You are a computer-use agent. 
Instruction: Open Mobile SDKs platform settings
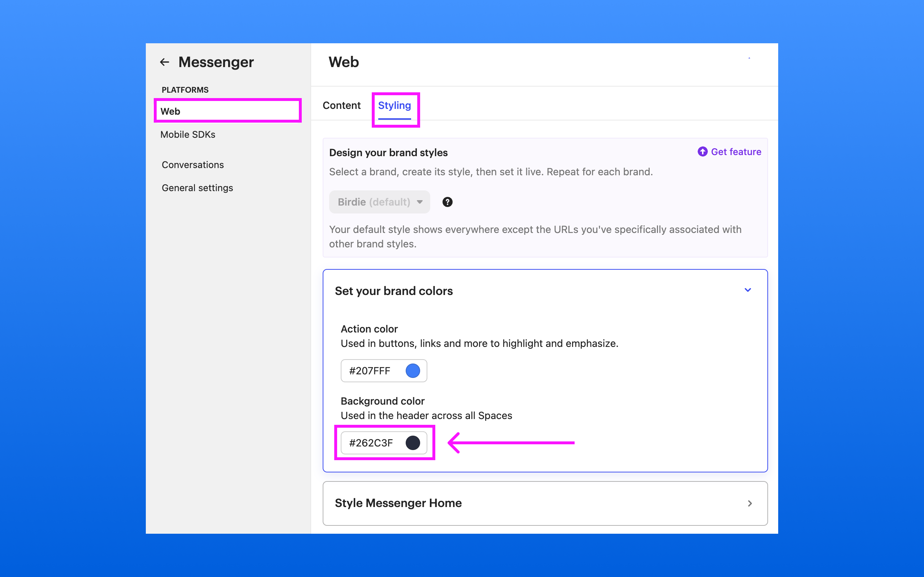[x=188, y=134]
